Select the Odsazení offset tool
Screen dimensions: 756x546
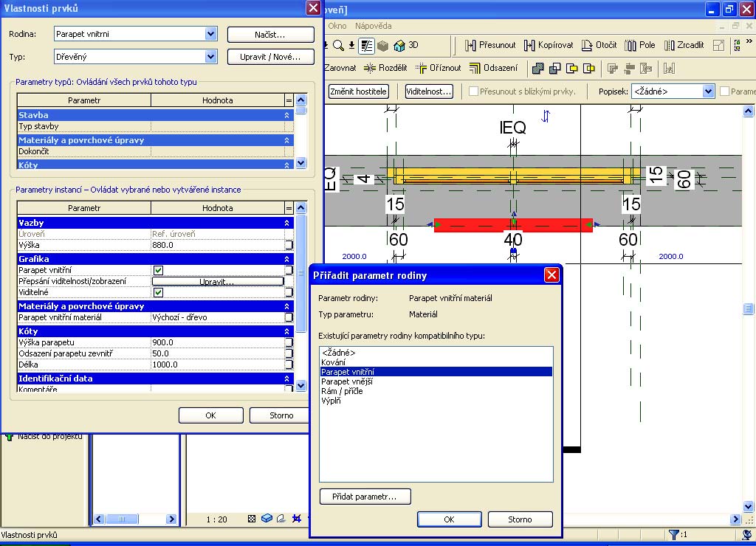point(494,68)
